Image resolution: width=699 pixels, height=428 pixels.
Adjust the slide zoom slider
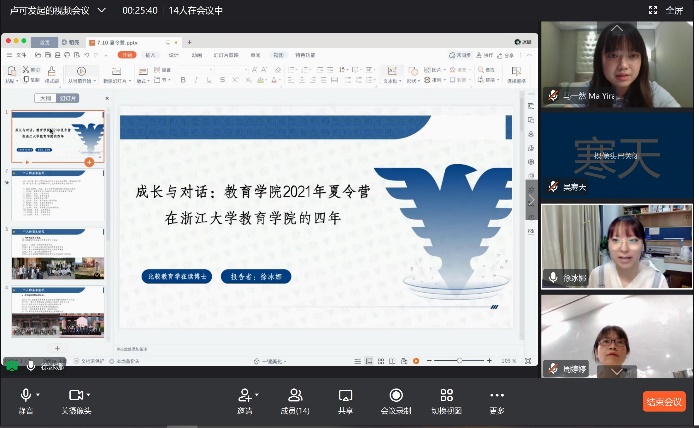pyautogui.click(x=462, y=360)
